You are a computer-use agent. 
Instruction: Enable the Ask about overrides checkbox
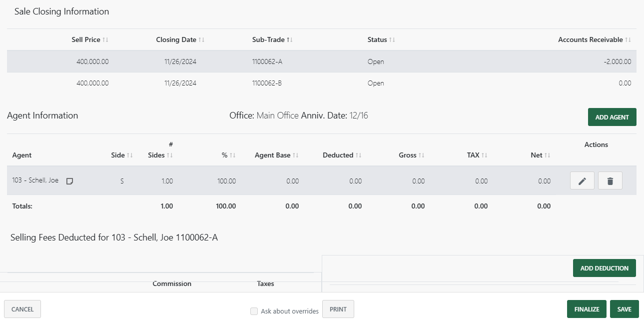pos(254,311)
